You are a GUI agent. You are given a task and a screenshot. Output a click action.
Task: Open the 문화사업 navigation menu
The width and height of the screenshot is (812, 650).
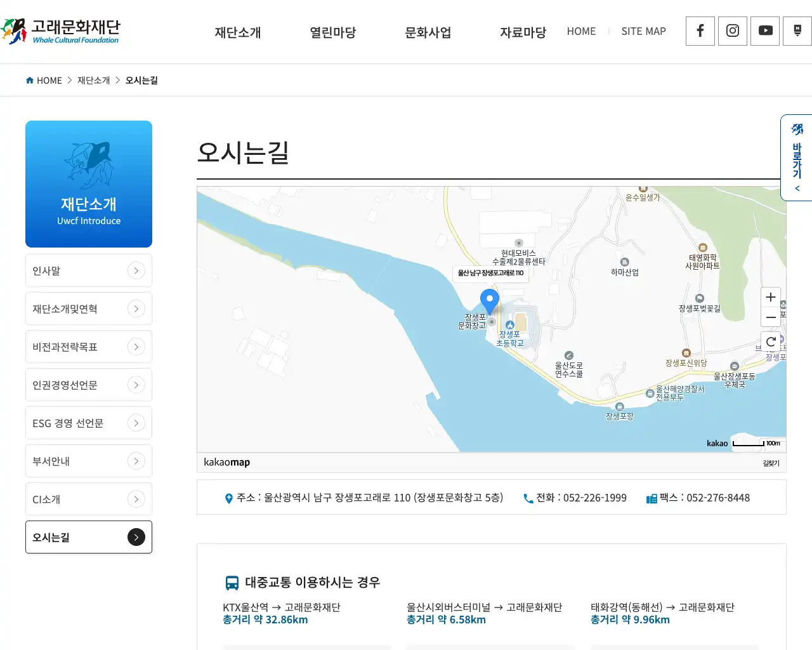point(428,32)
